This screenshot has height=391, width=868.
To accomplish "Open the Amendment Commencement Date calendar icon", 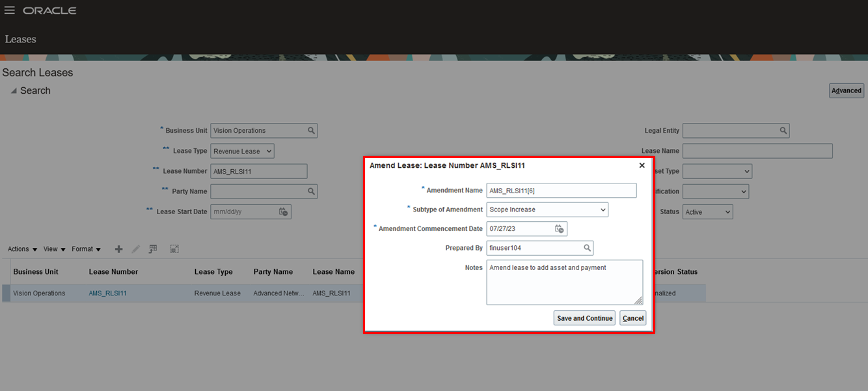I will click(x=559, y=229).
